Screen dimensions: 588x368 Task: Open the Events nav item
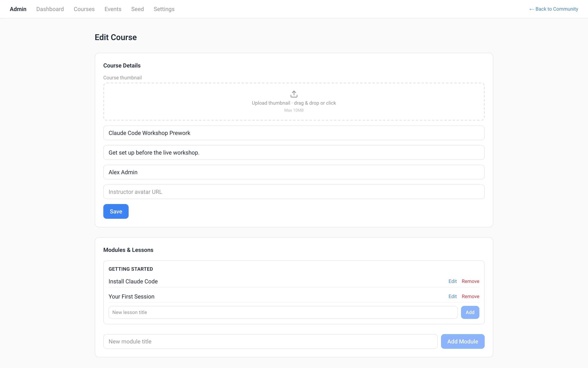(x=113, y=9)
